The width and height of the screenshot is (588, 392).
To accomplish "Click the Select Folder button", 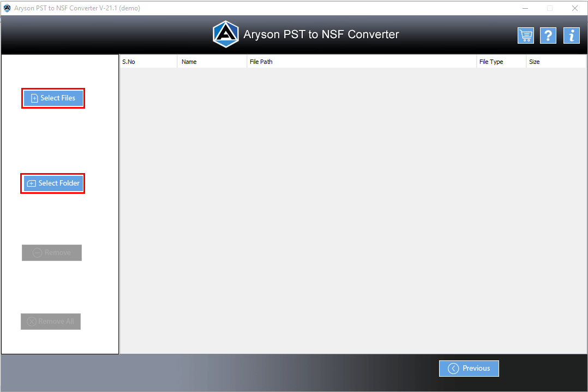I will coord(53,183).
